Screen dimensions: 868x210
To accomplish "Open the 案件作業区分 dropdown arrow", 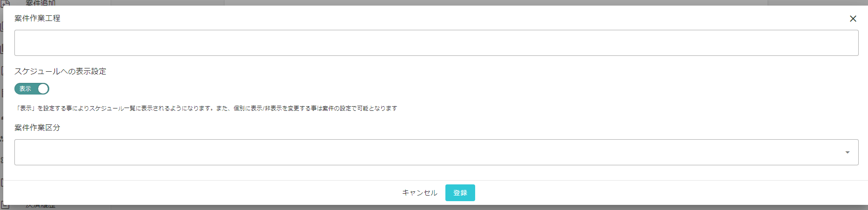I will 847,152.
